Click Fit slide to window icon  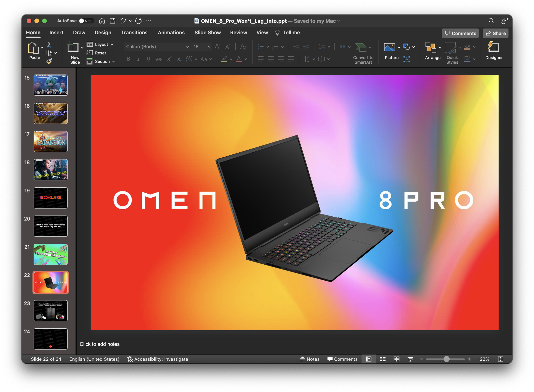point(500,359)
